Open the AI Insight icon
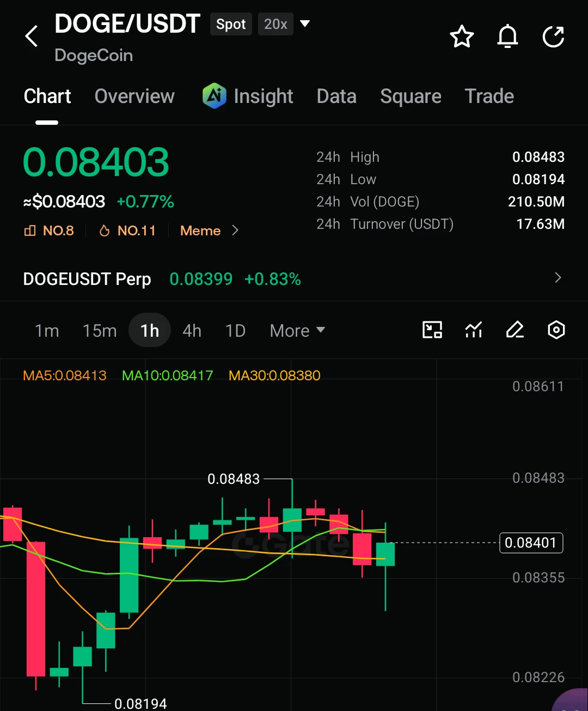The width and height of the screenshot is (588, 711). [214, 96]
